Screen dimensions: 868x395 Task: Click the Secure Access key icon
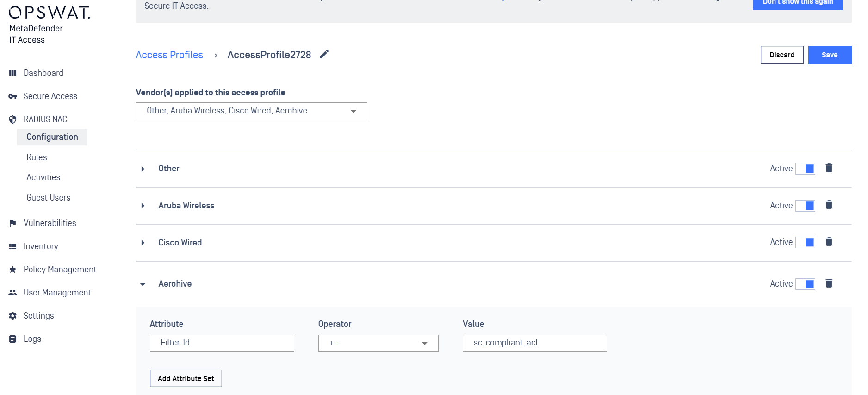(12, 96)
